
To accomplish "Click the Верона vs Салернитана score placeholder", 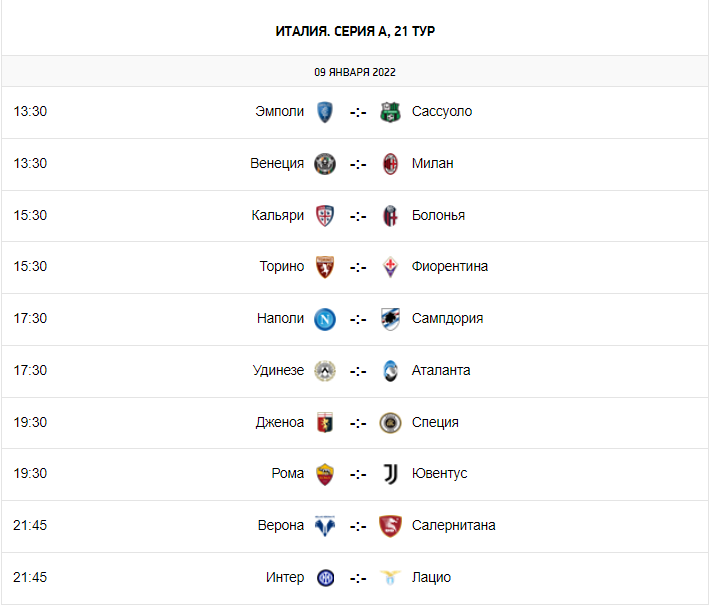I will point(357,526).
